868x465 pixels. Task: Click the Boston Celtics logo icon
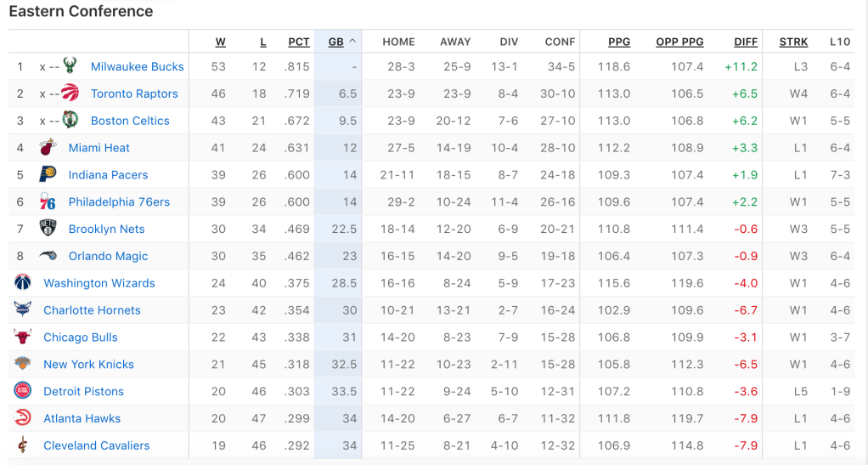(70, 121)
